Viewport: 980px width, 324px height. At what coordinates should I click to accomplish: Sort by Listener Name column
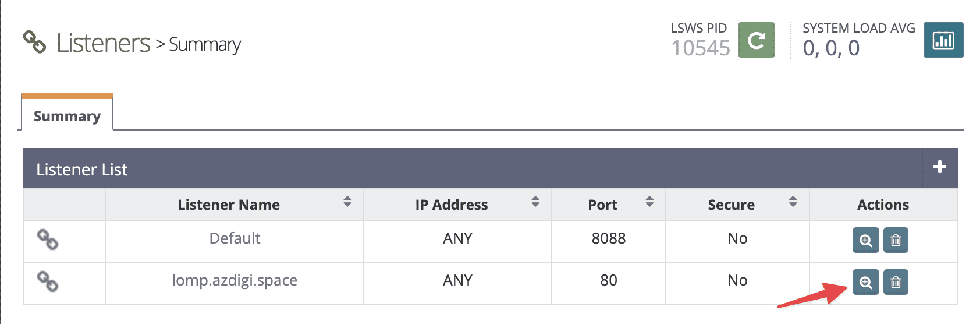(347, 202)
